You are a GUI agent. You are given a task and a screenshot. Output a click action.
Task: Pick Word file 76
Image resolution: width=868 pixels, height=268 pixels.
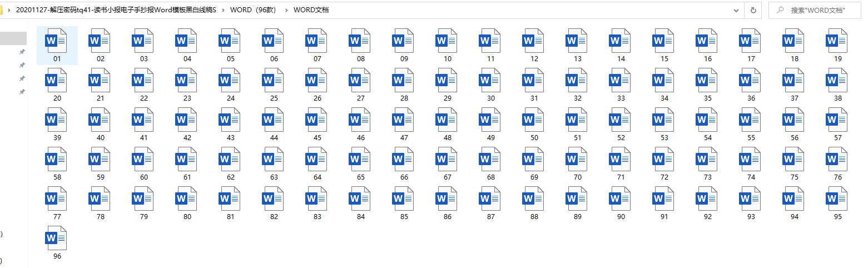point(837,159)
